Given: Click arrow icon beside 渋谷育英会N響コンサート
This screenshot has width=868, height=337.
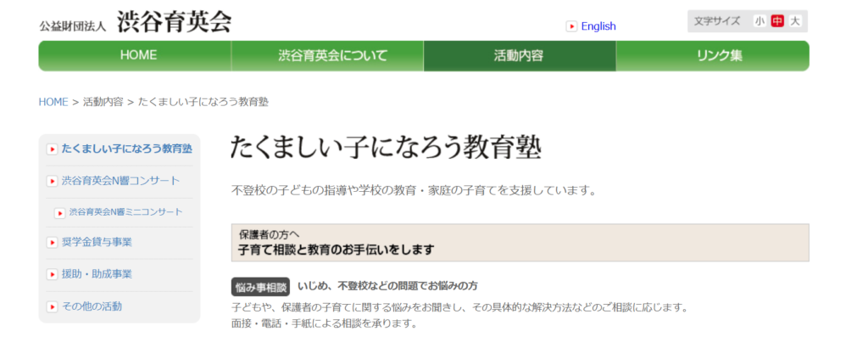Looking at the screenshot, I should click(x=52, y=182).
